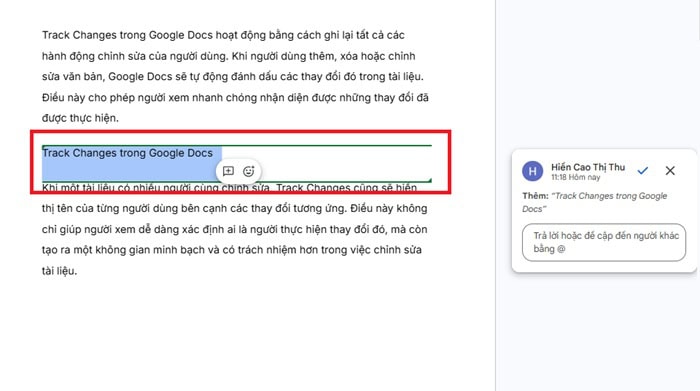Click the name Hiền Cao Thị Thu

(588, 167)
